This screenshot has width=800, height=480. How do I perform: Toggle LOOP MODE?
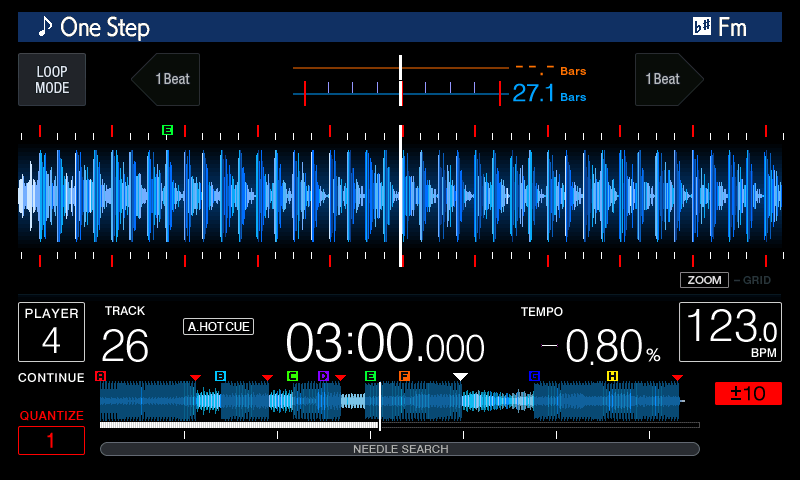click(52, 80)
